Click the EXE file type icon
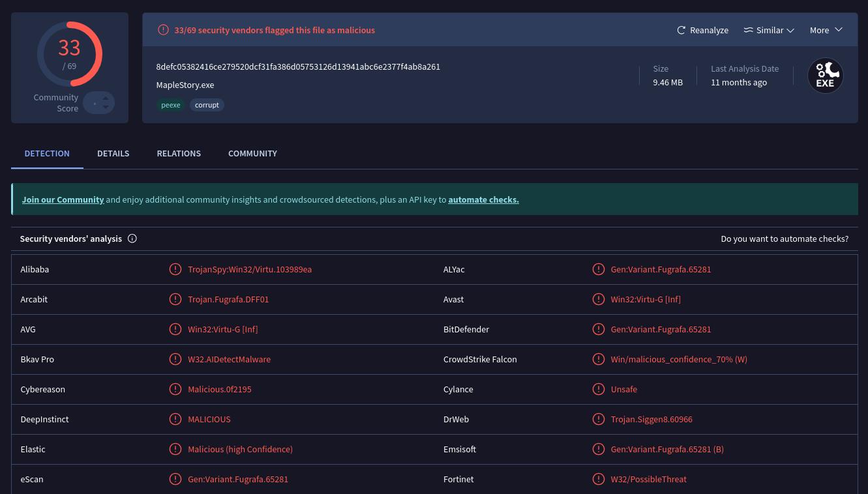 point(825,76)
